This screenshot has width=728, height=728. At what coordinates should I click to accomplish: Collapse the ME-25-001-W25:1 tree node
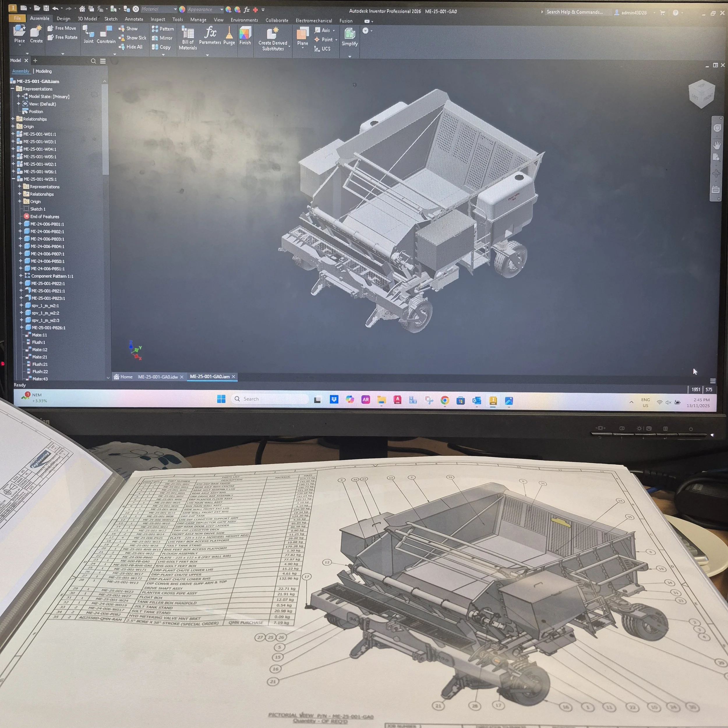tap(14, 179)
